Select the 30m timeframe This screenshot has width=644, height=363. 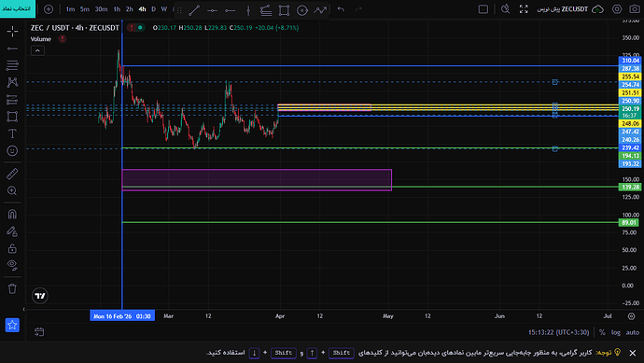coord(101,9)
